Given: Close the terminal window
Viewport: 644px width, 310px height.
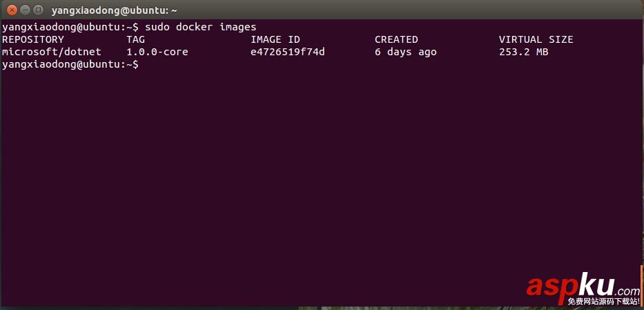Looking at the screenshot, I should pyautogui.click(x=11, y=10).
